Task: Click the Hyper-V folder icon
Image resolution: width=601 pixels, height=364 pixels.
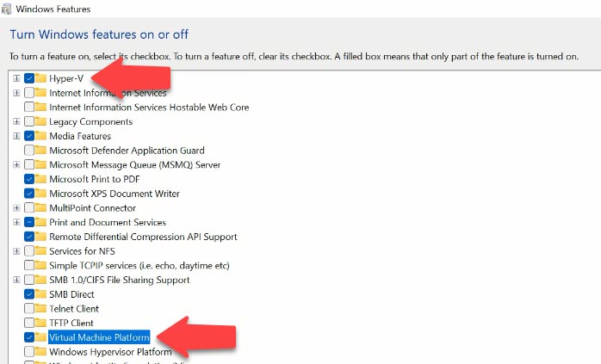Action: tap(40, 78)
